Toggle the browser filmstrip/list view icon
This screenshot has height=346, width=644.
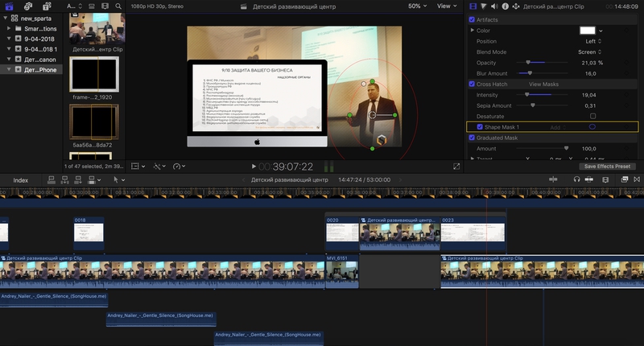tap(92, 6)
